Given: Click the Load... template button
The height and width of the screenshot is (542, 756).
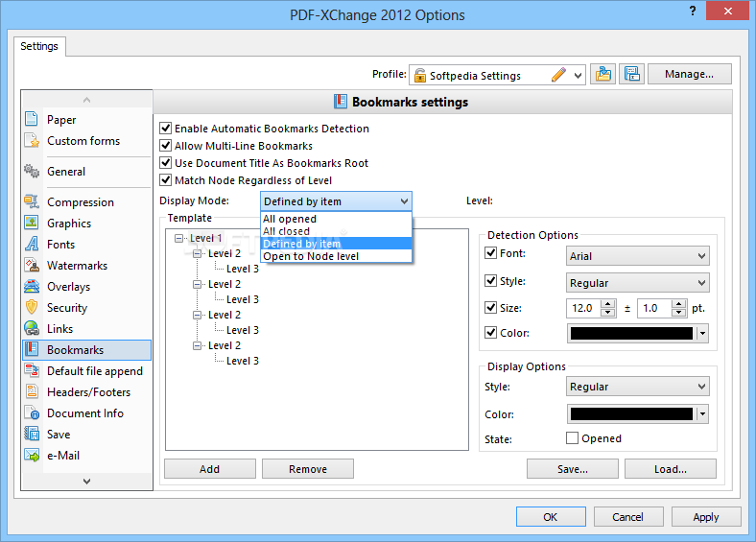Looking at the screenshot, I should (x=671, y=469).
